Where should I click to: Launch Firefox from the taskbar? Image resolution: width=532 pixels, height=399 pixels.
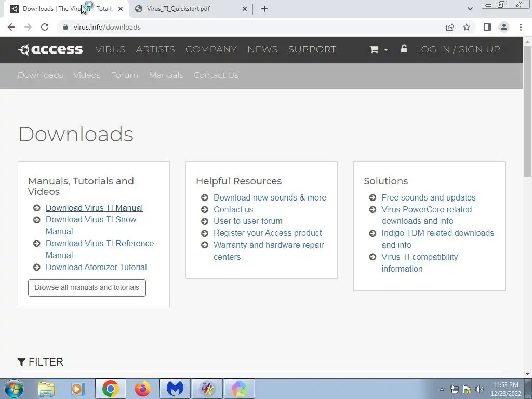[x=142, y=389]
